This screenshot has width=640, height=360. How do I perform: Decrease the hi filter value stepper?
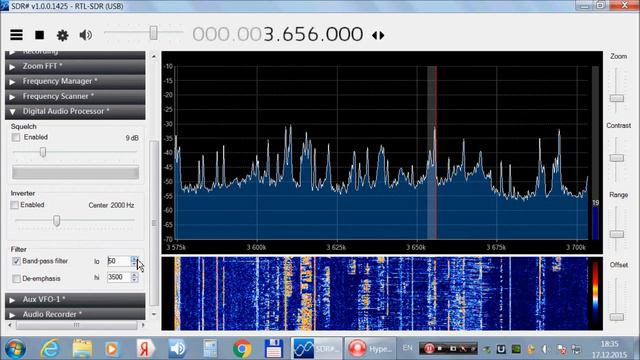pos(134,280)
